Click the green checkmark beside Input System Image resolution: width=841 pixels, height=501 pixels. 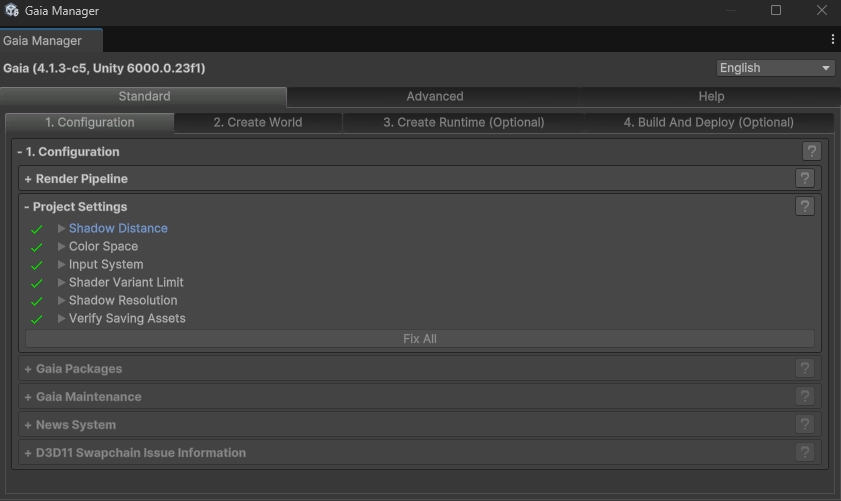point(36,265)
